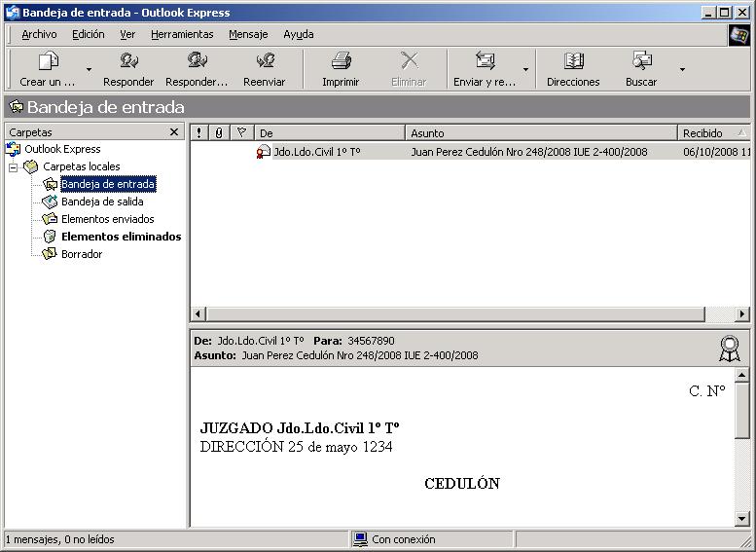
Task: Click the Windows logo throbber icon
Action: 739,35
